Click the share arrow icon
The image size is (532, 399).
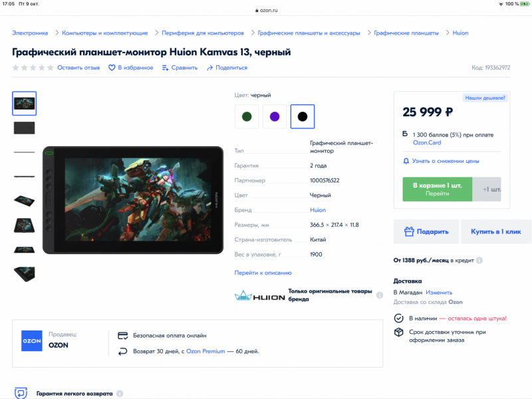pyautogui.click(x=209, y=68)
